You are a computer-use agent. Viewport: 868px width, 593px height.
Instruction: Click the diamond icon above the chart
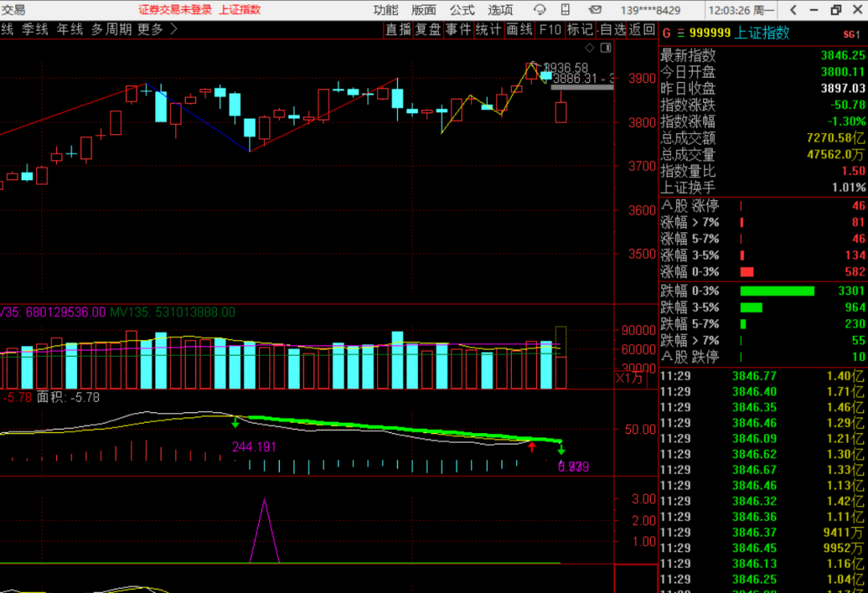(x=590, y=48)
